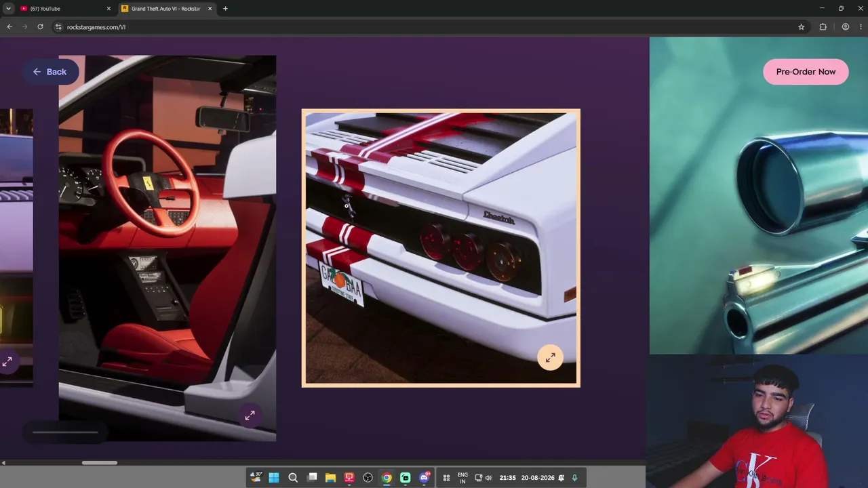Image resolution: width=868 pixels, height=488 pixels.
Task: Switch the ENG IN input language
Action: click(x=462, y=478)
